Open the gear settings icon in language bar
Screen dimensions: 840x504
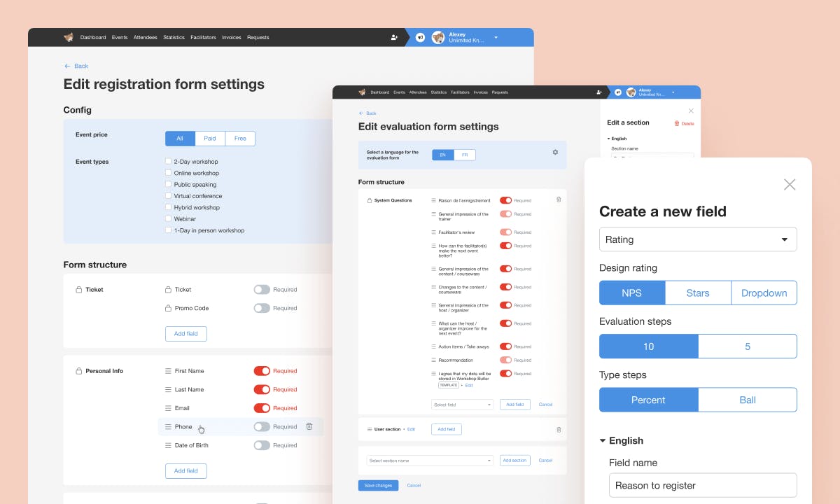[555, 152]
